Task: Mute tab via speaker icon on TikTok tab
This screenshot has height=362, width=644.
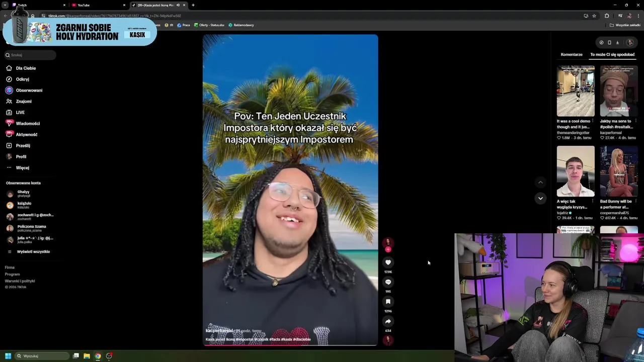Action: click(x=178, y=5)
